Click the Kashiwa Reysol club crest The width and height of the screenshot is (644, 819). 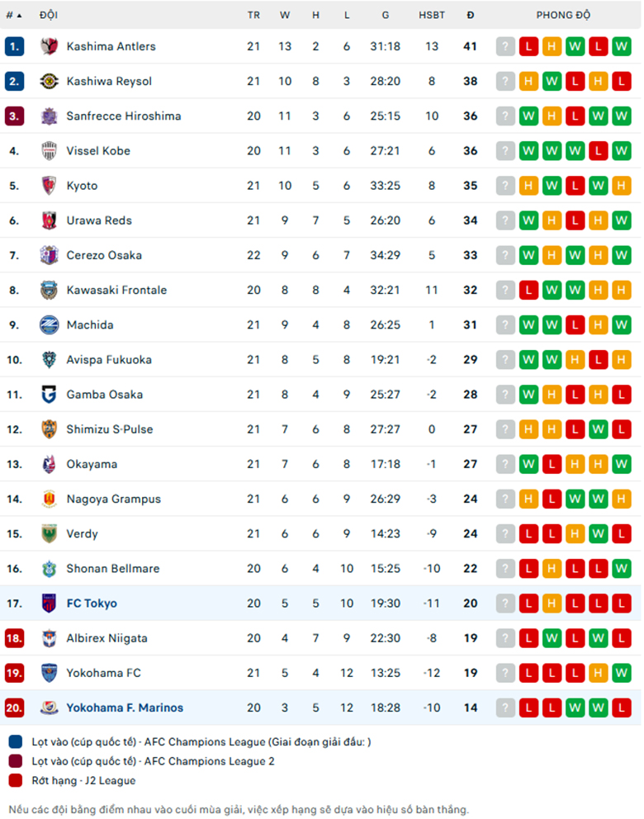click(49, 82)
